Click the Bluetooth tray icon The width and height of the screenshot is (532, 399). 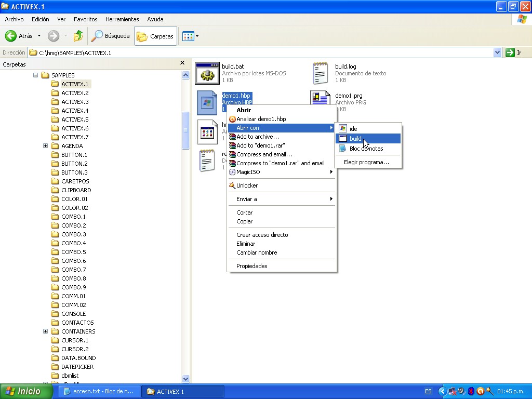point(471,391)
